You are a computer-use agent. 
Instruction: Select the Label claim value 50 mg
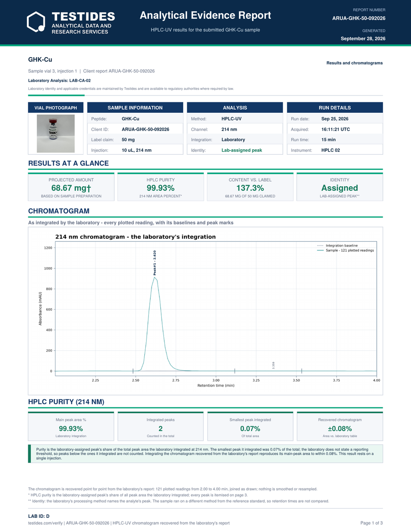128,139
